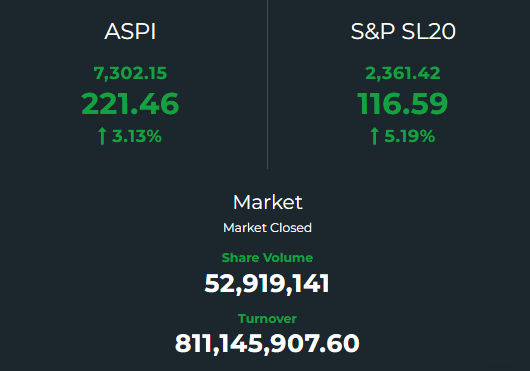Select the Share Volume label
Viewport: 530px width, 371px height.
click(x=267, y=257)
